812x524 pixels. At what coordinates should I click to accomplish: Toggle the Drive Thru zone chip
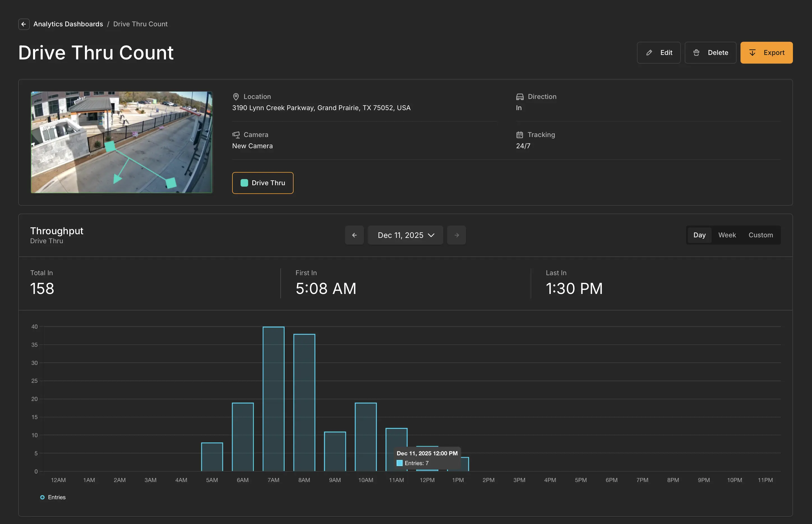point(263,183)
